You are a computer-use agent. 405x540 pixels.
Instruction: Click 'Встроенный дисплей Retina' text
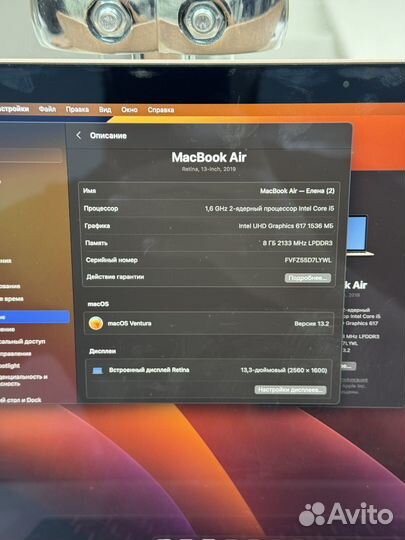coord(149,370)
